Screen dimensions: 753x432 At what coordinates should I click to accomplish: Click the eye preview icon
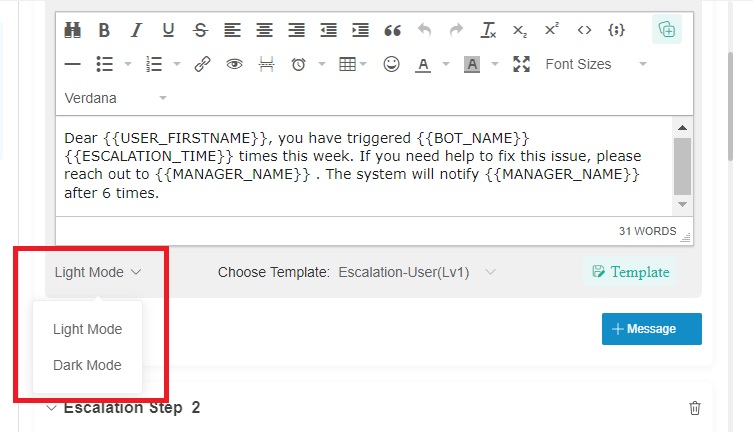click(x=234, y=64)
